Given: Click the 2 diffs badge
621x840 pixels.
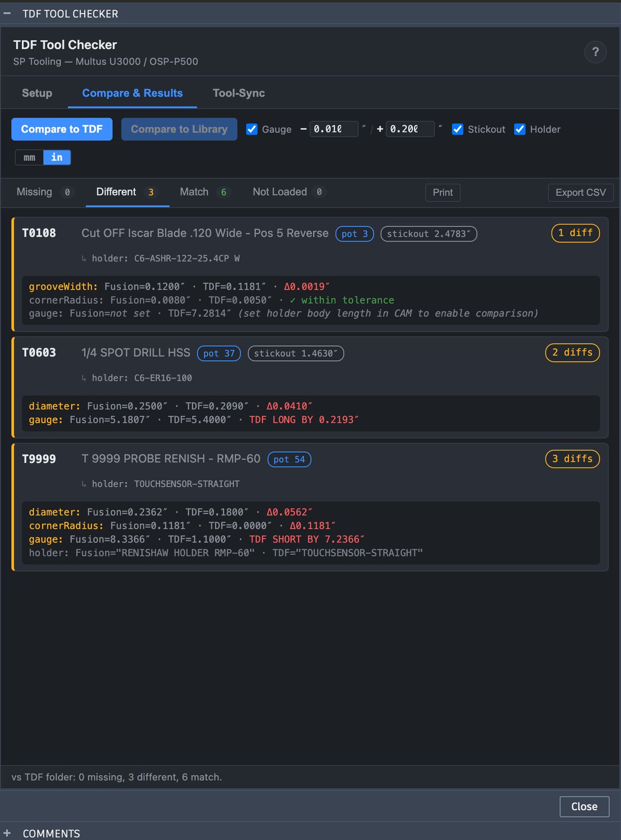Looking at the screenshot, I should pyautogui.click(x=572, y=352).
